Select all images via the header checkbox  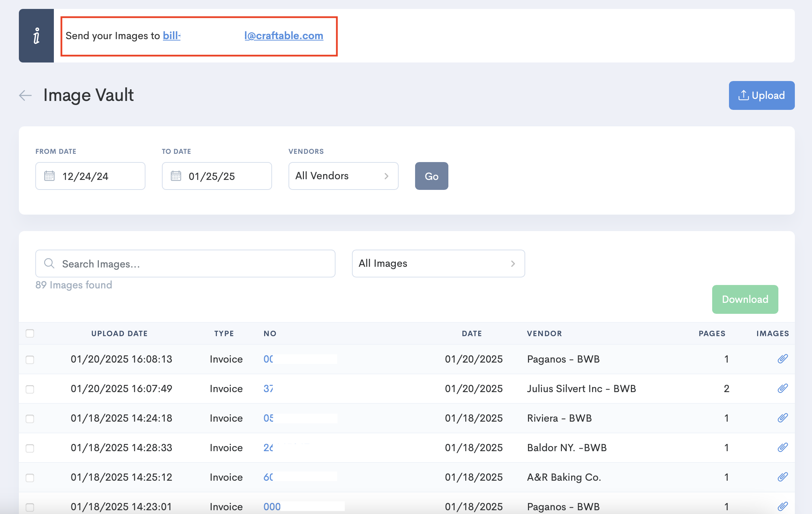tap(30, 333)
